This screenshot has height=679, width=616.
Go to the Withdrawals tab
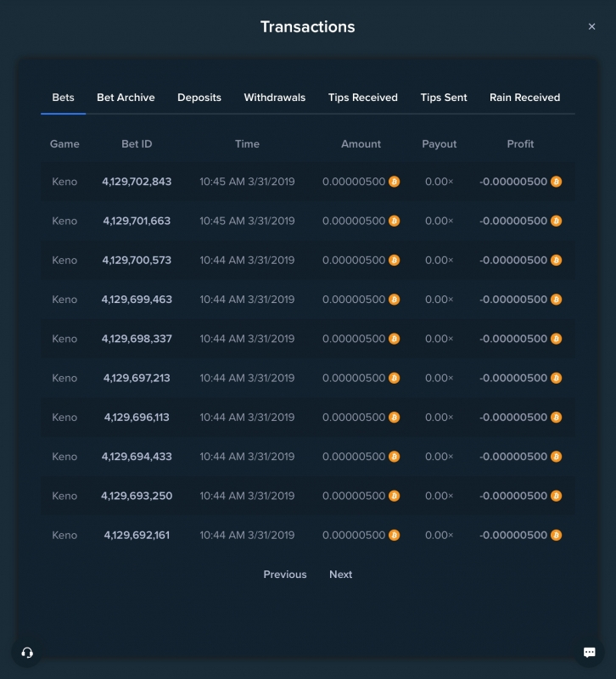pos(275,98)
